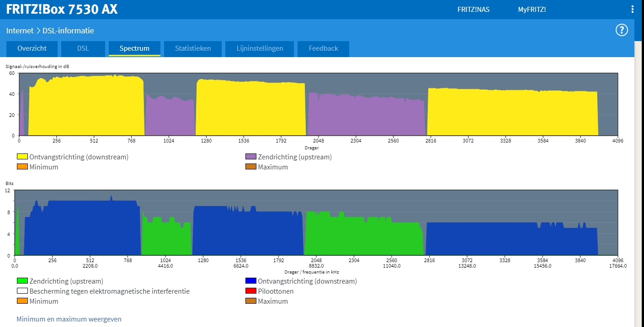Open the help question mark icon

(622, 30)
